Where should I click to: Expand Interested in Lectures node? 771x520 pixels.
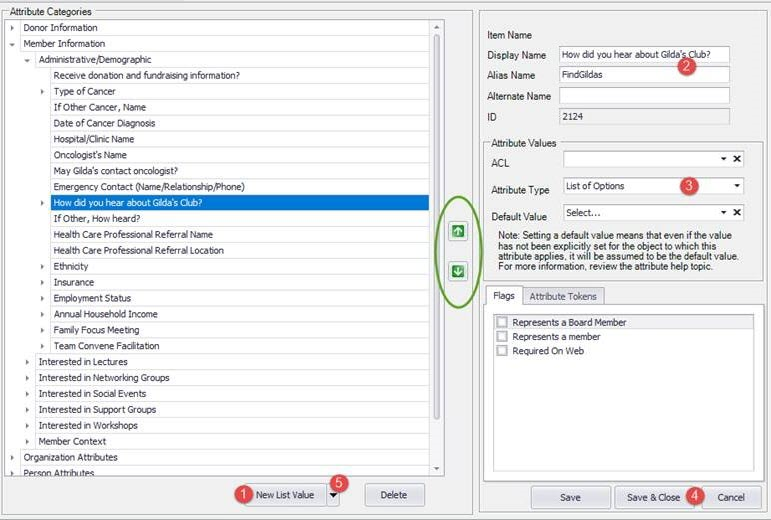tap(28, 362)
